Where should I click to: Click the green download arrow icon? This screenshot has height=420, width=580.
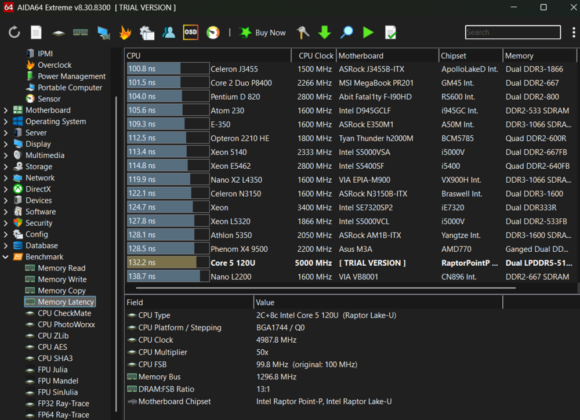[x=324, y=33]
